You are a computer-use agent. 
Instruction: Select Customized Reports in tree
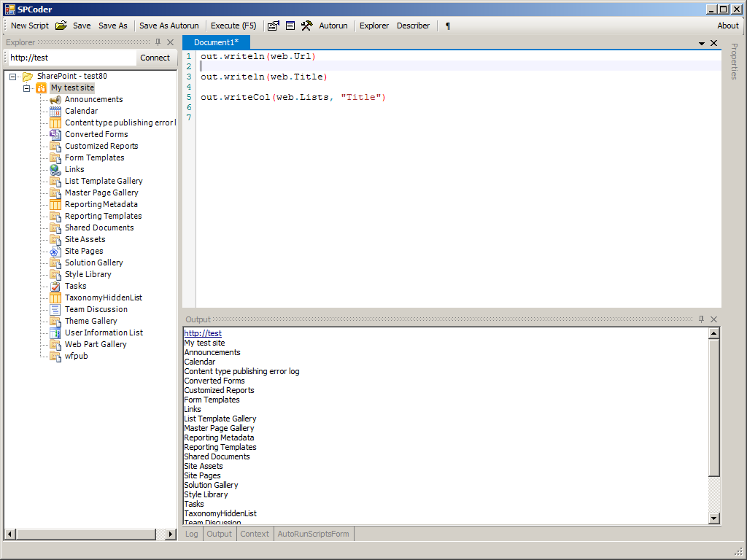pyautogui.click(x=101, y=146)
